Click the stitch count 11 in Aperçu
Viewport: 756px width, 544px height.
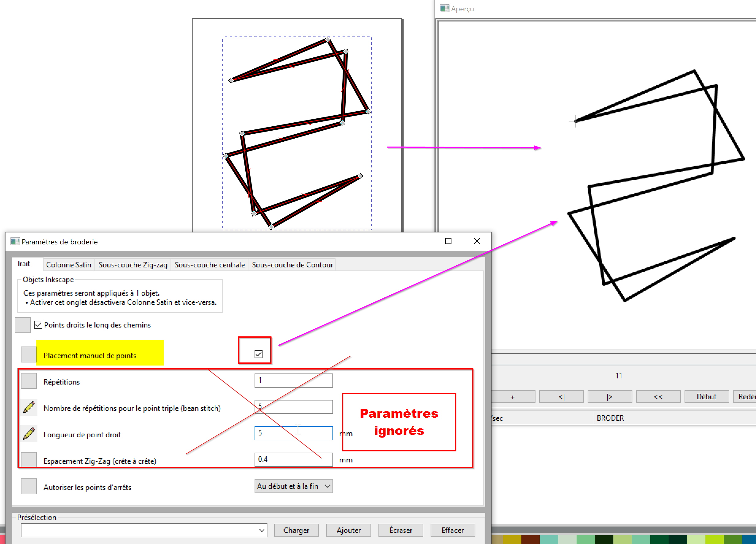(619, 376)
